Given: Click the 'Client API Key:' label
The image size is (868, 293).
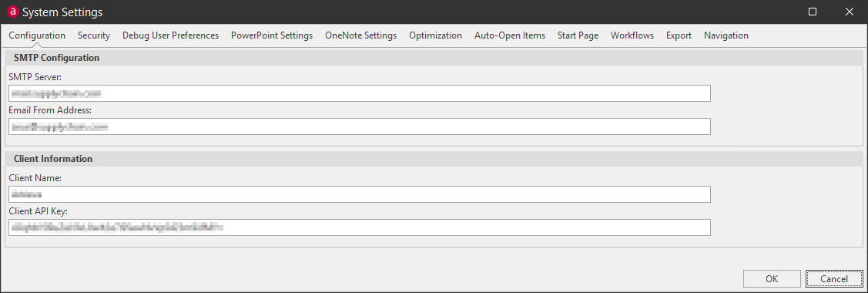Looking at the screenshot, I should tap(39, 211).
